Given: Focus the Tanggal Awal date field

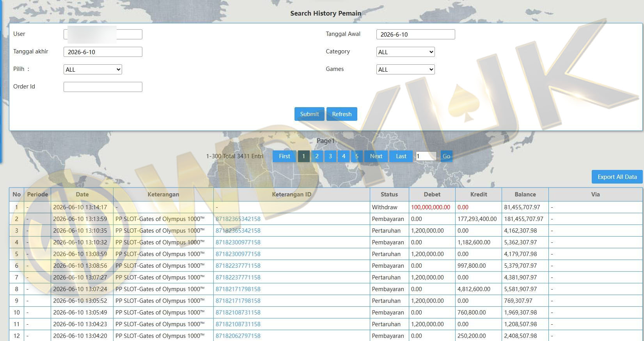Looking at the screenshot, I should (415, 34).
